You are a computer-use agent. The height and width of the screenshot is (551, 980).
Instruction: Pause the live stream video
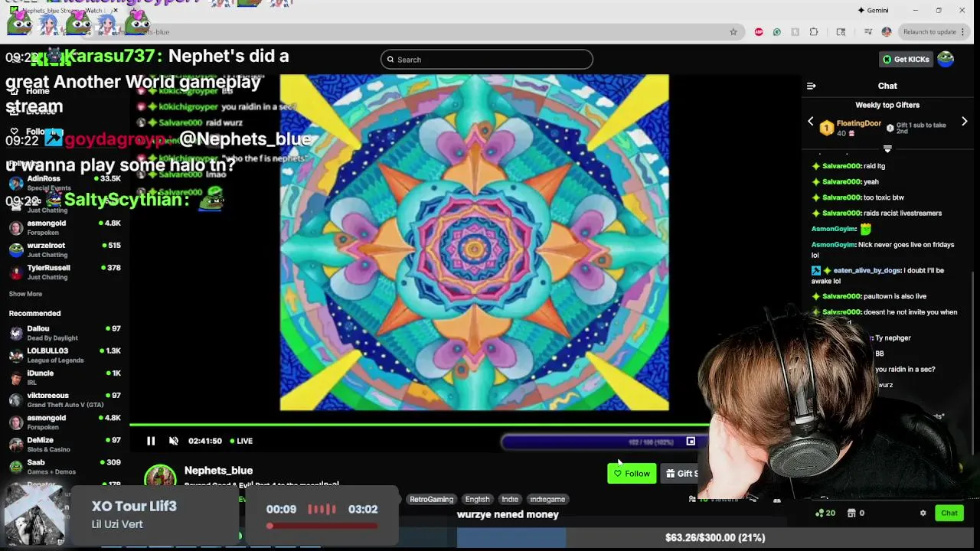pos(151,441)
